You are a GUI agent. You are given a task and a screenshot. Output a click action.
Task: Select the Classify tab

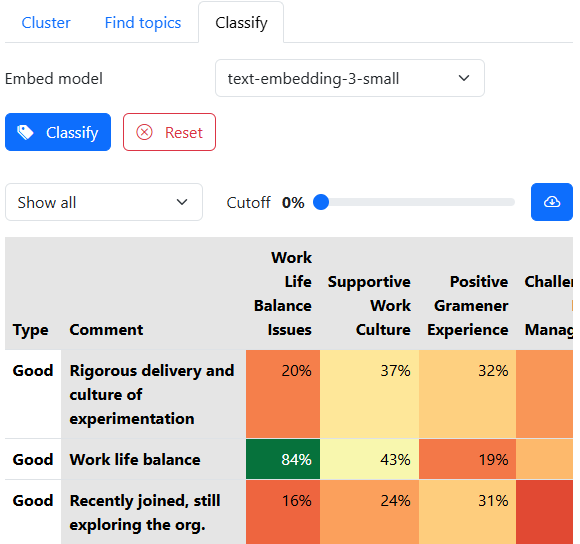[x=241, y=23]
